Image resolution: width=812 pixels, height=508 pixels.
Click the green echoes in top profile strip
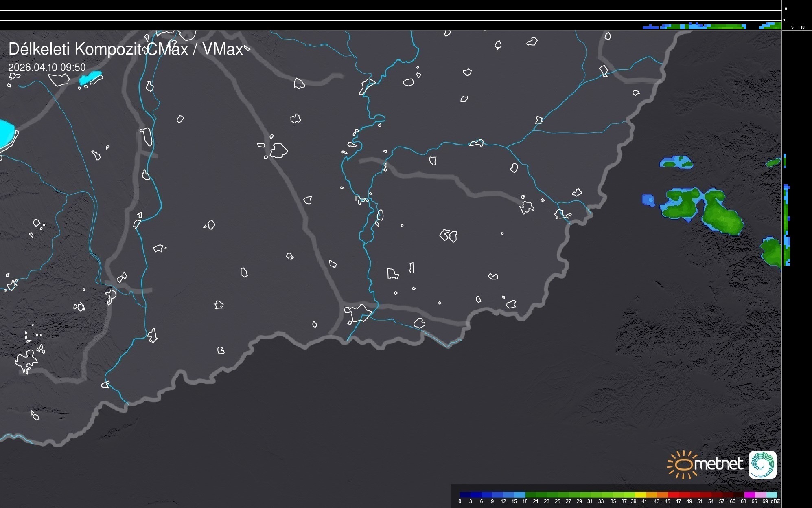[x=727, y=26]
